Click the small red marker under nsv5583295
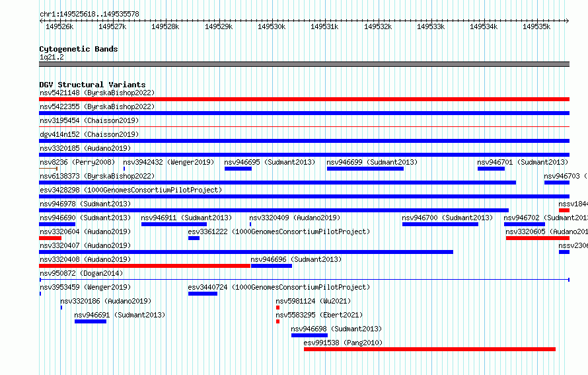This screenshot has width=588, height=375. (x=278, y=321)
